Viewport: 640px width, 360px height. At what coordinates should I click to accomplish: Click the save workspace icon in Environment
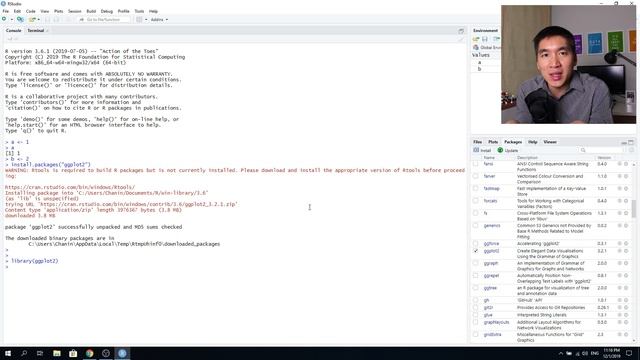pos(485,39)
